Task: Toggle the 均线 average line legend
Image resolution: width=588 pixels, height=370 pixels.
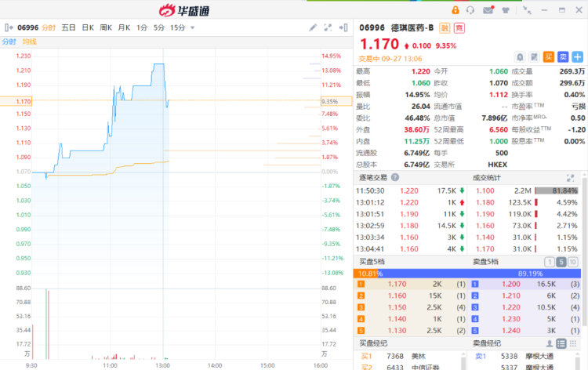Action: pos(30,42)
